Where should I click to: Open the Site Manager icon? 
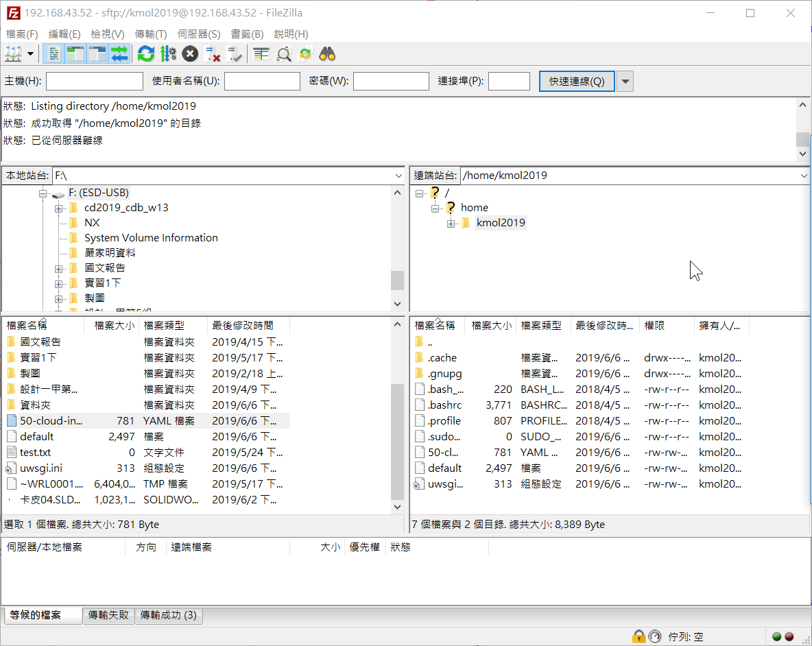tap(13, 53)
